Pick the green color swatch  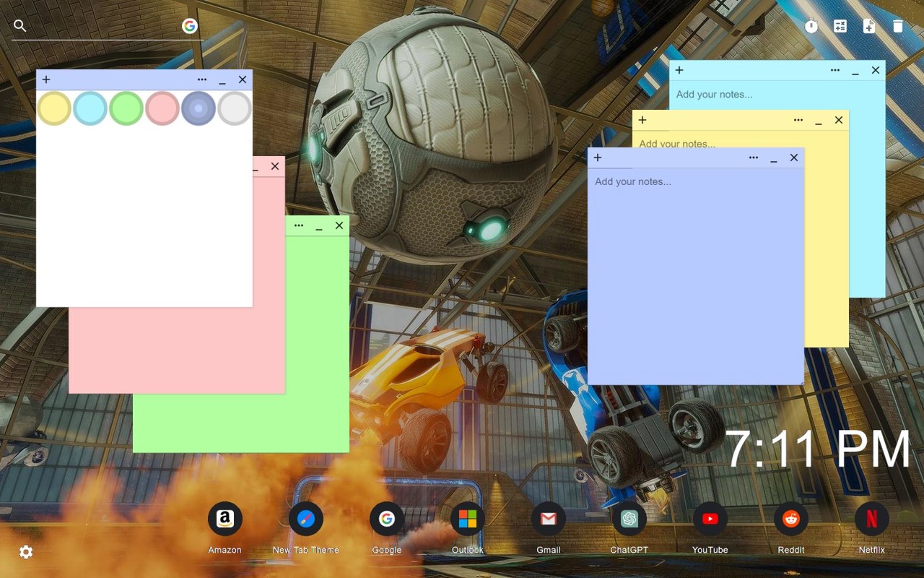pos(126,108)
